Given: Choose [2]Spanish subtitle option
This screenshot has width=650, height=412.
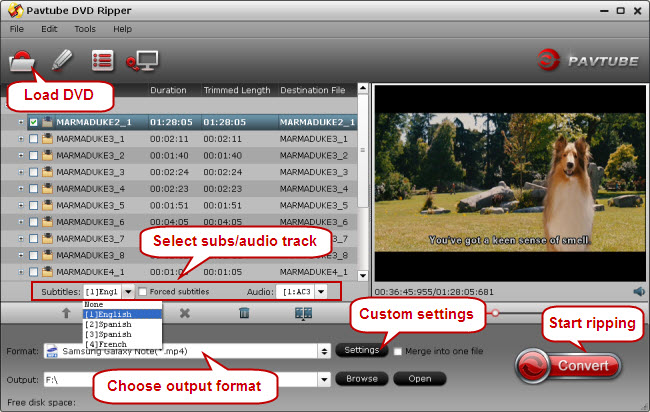Looking at the screenshot, I should pyautogui.click(x=122, y=324).
